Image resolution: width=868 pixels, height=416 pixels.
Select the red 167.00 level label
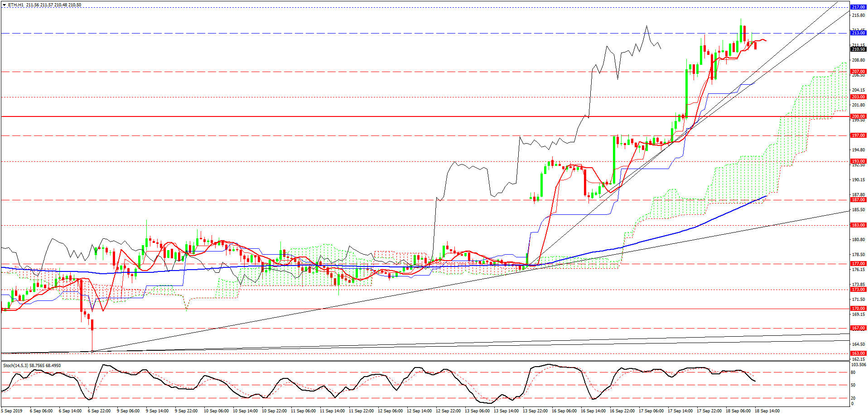pos(858,328)
